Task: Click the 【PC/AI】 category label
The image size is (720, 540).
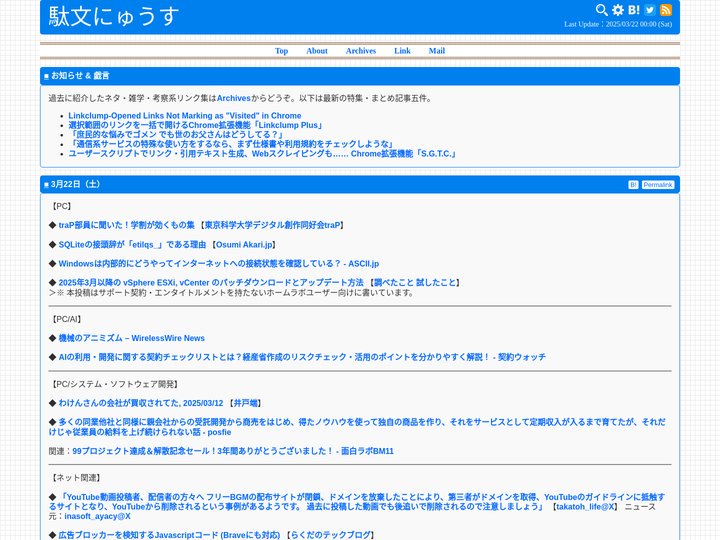Action: [66, 319]
